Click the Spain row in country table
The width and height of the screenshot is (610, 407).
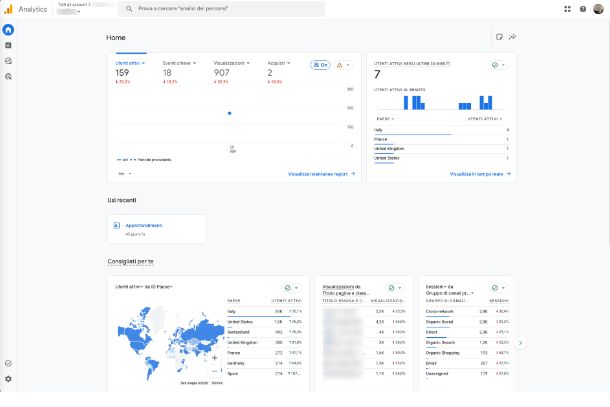(x=265, y=374)
